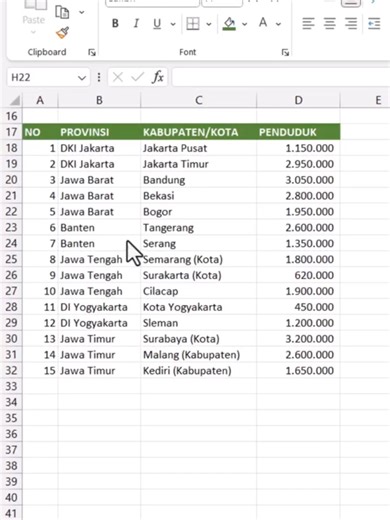Apply fill color bucket
This screenshot has height=520, width=390.
coord(229,24)
